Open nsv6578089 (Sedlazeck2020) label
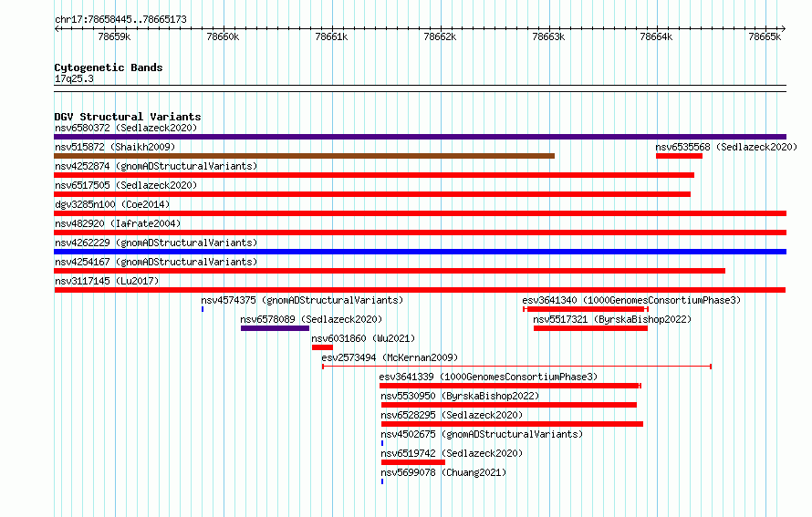 (311, 319)
